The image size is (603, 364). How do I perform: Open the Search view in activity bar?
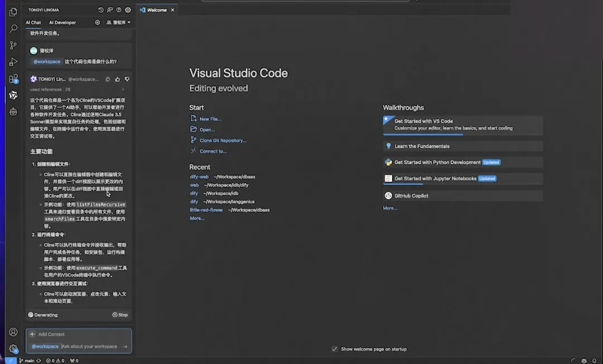coord(13,28)
